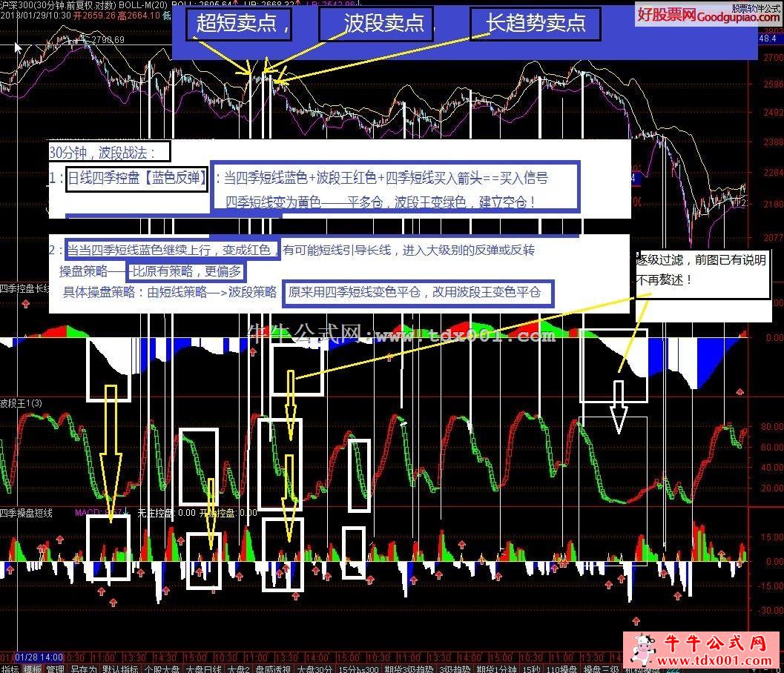Select the 15分hs300 template tab
Screen dimensions: 784x673
click(358, 669)
